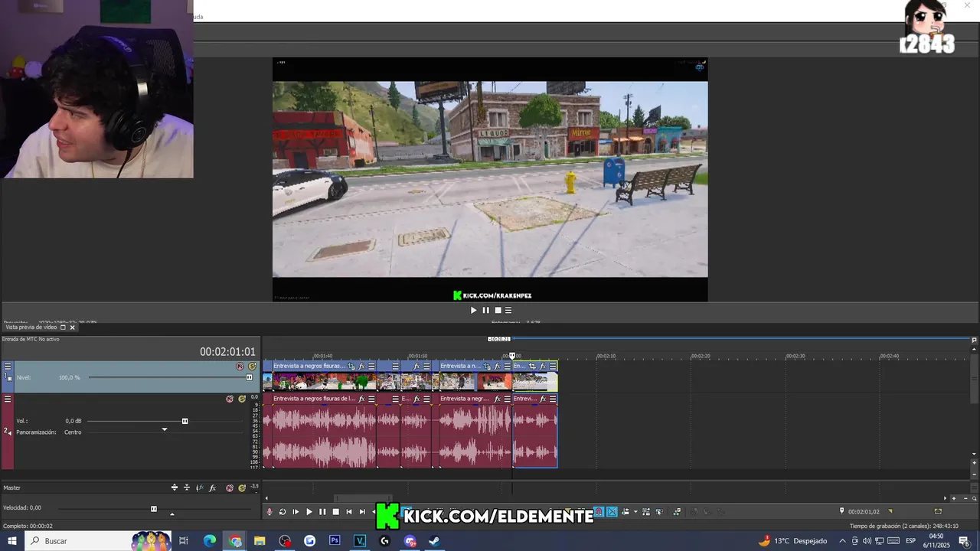Screen dimensions: 980x551
Task: Mute the video track 1
Action: [240, 367]
